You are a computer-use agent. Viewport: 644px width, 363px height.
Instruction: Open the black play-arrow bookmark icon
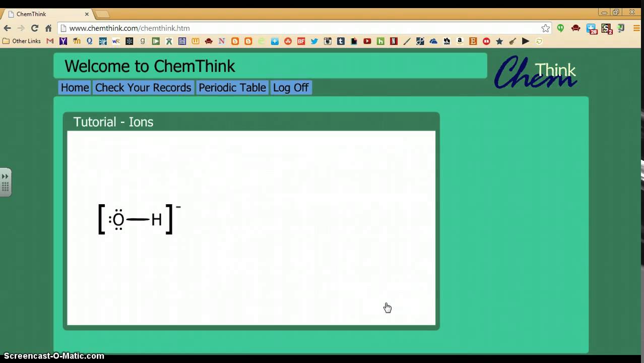(526, 41)
